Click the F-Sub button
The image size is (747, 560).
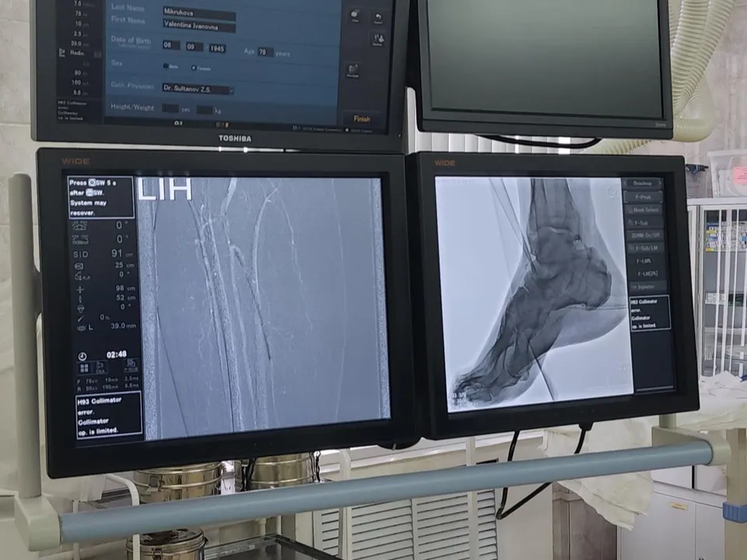click(642, 223)
